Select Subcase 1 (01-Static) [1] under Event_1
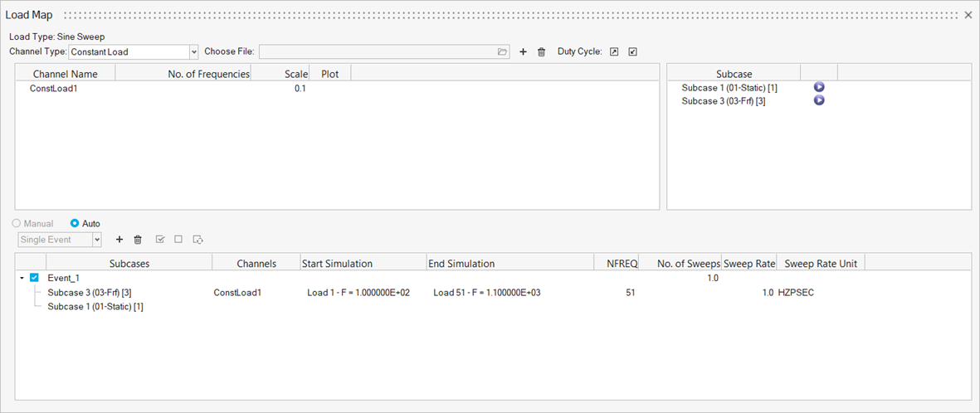The height and width of the screenshot is (413, 980). tap(95, 307)
